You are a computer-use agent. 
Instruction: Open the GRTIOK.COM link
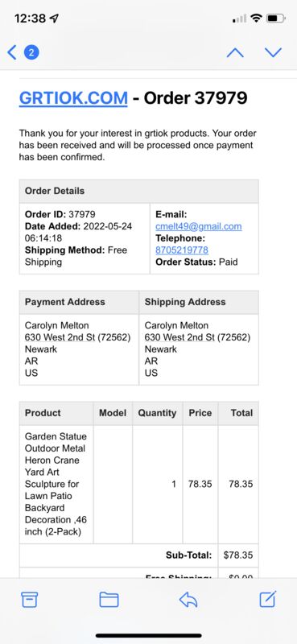[73, 98]
